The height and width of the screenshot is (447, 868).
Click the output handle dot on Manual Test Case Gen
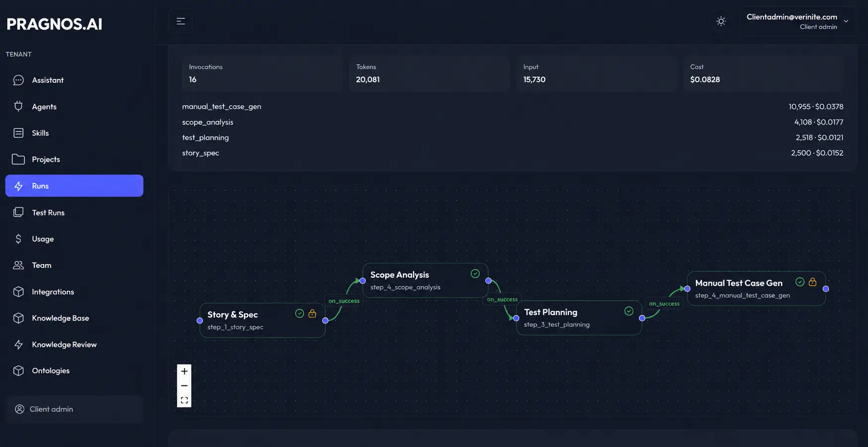826,289
